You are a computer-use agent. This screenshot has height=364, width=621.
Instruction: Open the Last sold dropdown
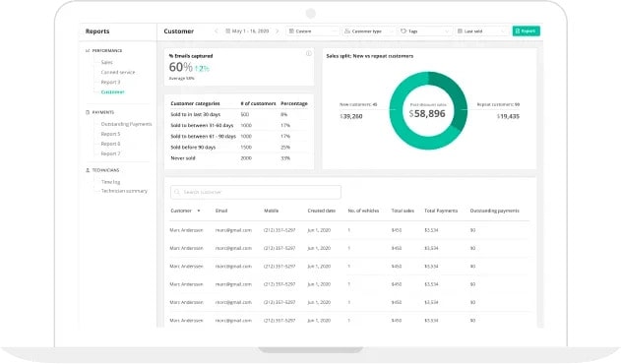pyautogui.click(x=481, y=30)
